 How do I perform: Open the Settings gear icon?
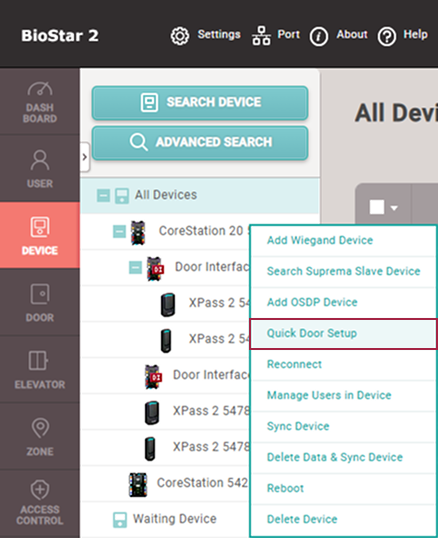tap(180, 36)
